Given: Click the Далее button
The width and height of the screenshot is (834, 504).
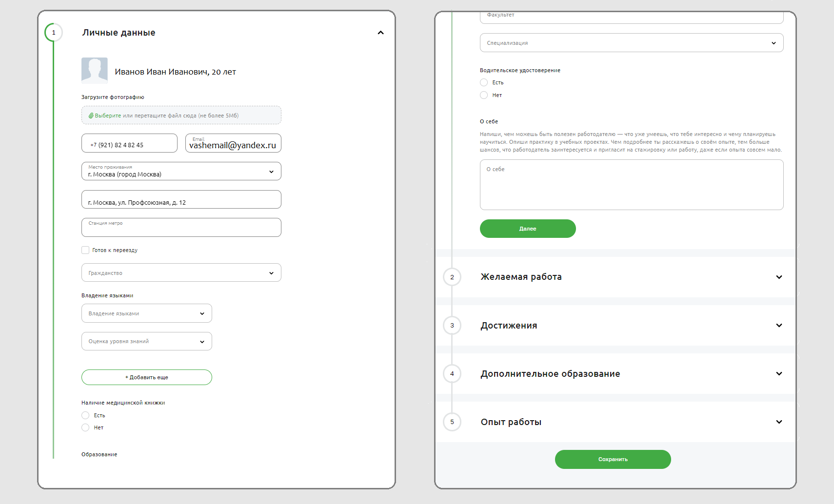Looking at the screenshot, I should pos(527,229).
